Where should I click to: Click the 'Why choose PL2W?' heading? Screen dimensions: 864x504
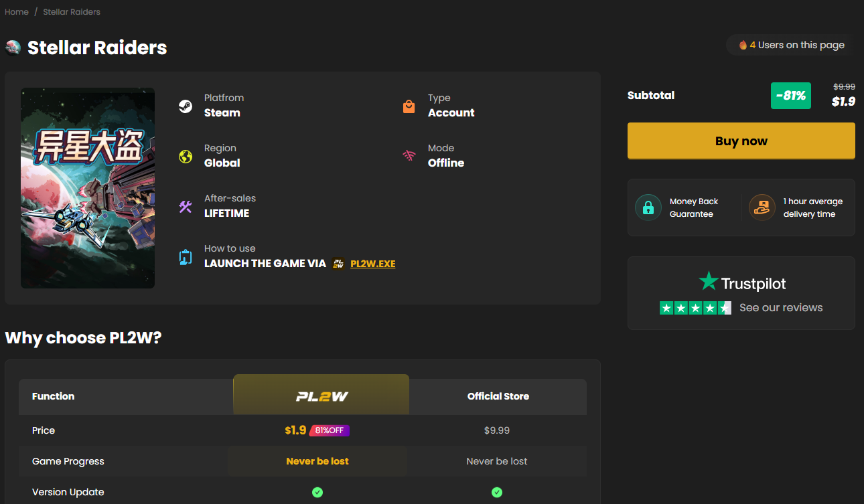tap(83, 337)
